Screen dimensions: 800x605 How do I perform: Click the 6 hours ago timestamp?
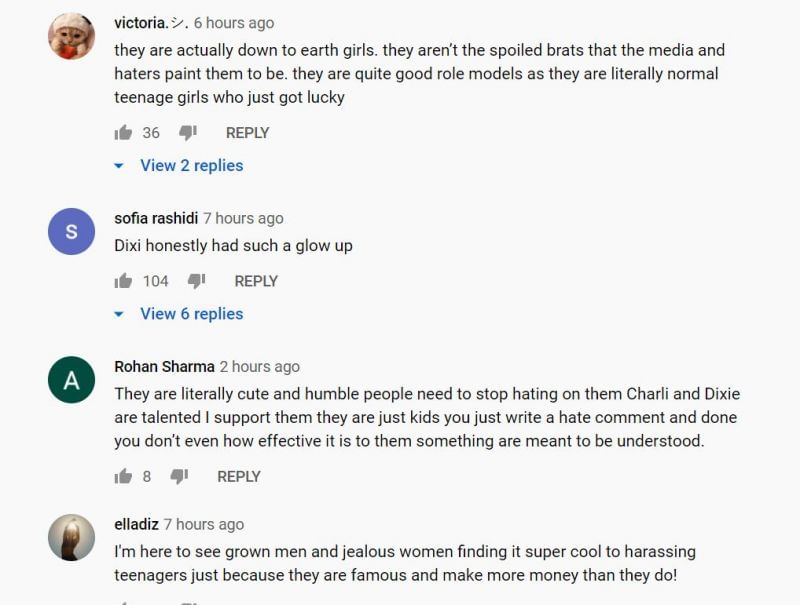(234, 22)
